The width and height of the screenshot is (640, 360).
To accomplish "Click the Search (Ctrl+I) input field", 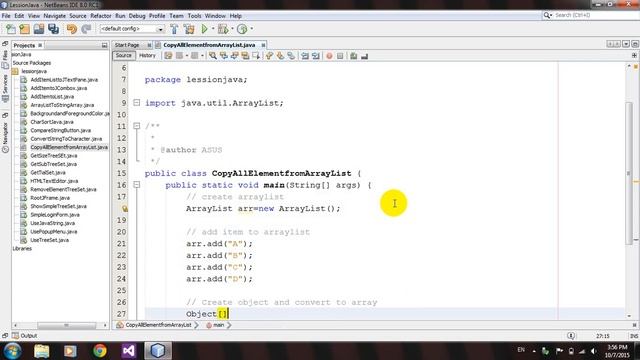I will (595, 15).
